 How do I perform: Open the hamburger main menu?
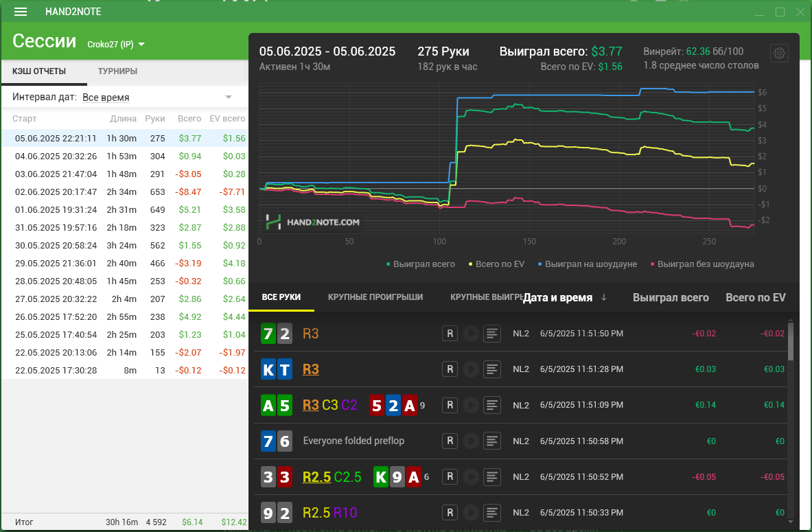[x=20, y=12]
